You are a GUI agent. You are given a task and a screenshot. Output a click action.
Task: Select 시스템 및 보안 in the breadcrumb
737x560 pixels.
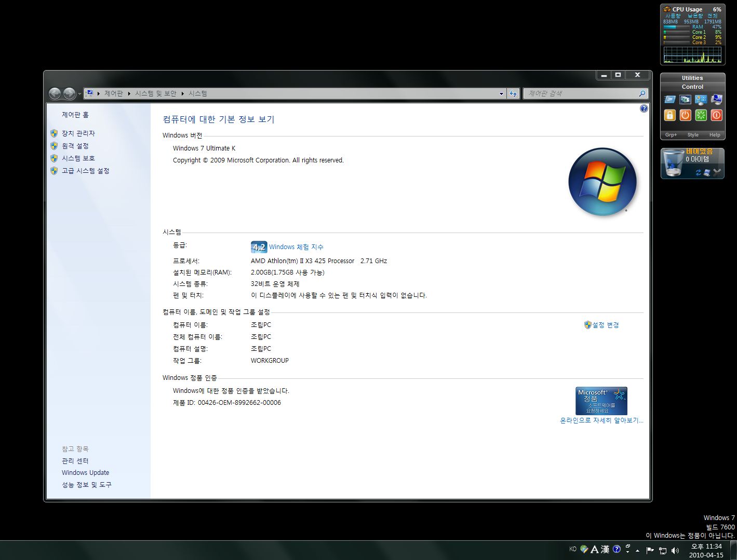pos(156,93)
